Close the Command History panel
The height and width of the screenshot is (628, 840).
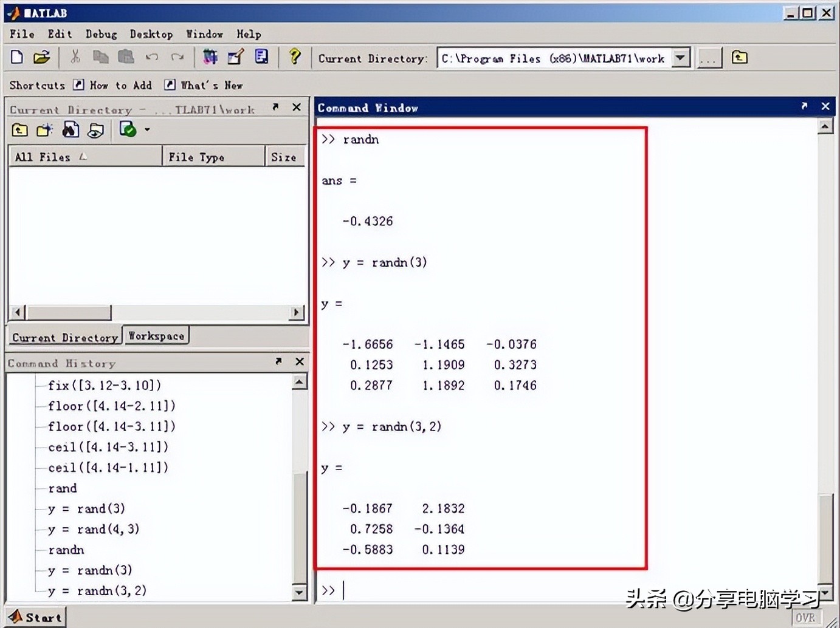coord(300,362)
